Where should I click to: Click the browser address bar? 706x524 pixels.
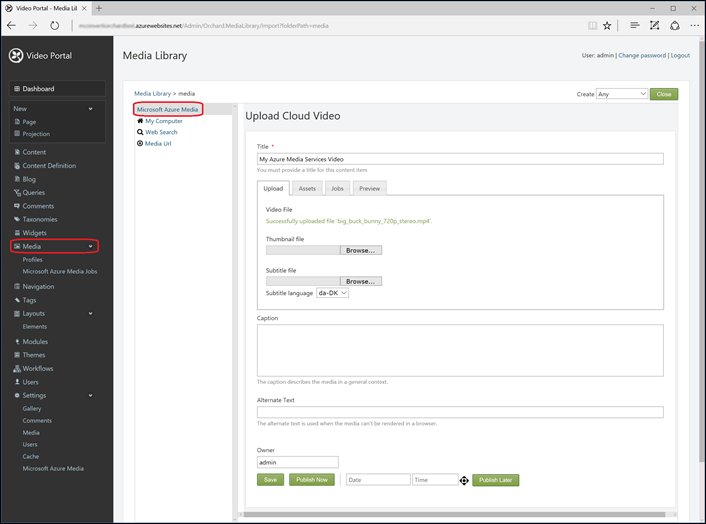329,26
